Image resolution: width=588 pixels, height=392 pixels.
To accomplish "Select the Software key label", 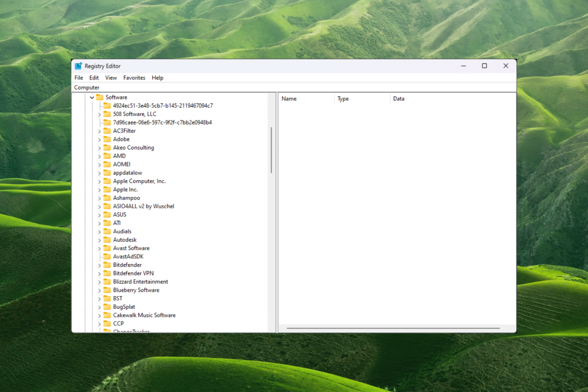I will (x=116, y=97).
